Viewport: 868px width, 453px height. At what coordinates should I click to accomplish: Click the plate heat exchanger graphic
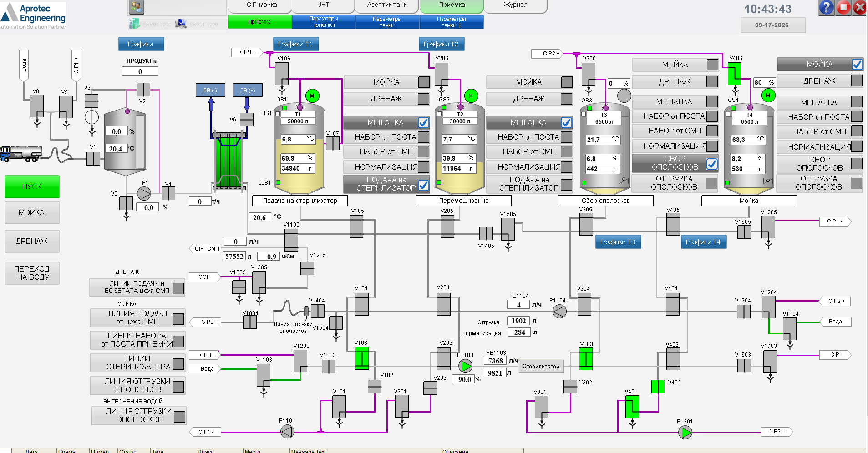tap(230, 160)
